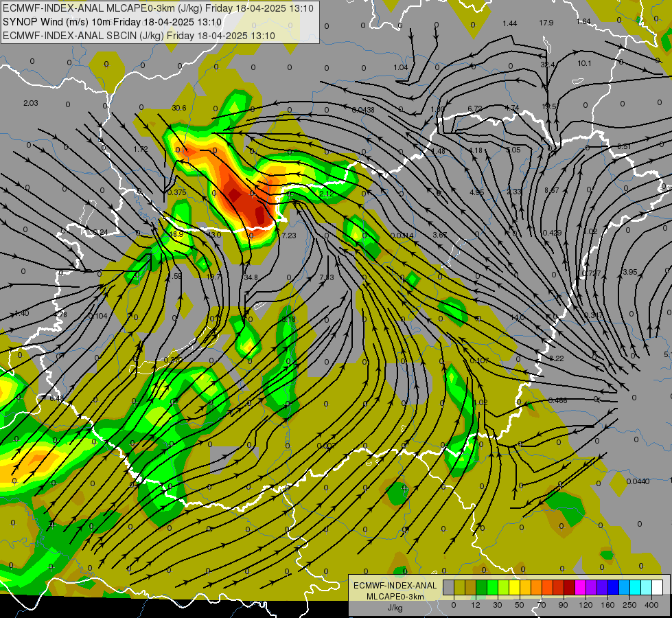Click the legend tick label 12
This screenshot has height=618, width=672.
tap(475, 605)
